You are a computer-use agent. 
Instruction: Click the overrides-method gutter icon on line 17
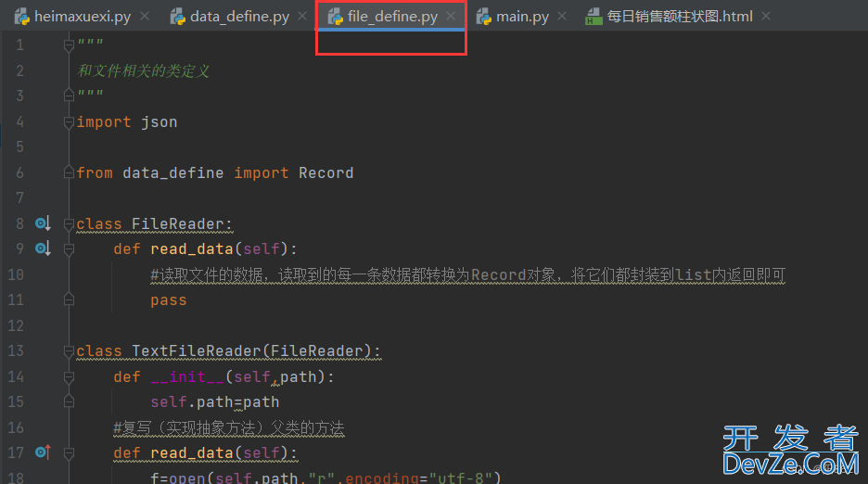(x=43, y=452)
